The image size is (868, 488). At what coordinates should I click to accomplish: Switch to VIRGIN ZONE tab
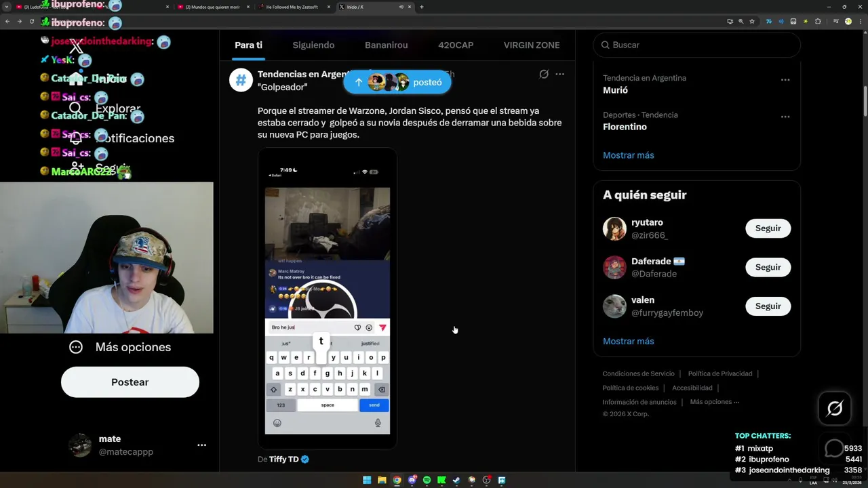(x=532, y=45)
